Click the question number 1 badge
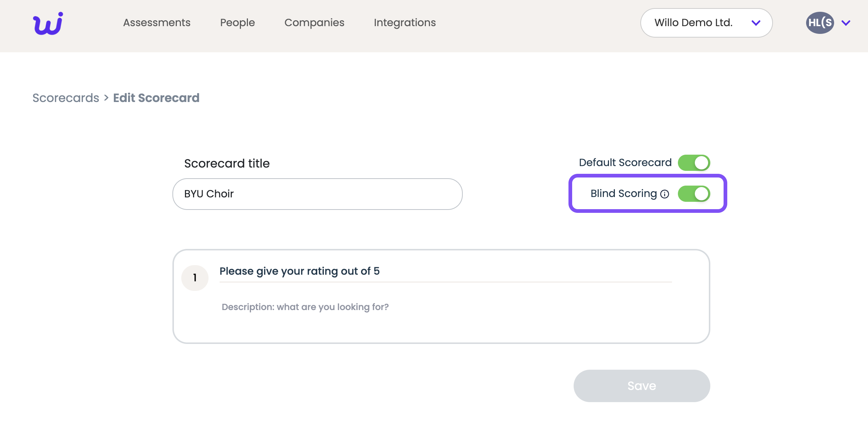 point(195,278)
